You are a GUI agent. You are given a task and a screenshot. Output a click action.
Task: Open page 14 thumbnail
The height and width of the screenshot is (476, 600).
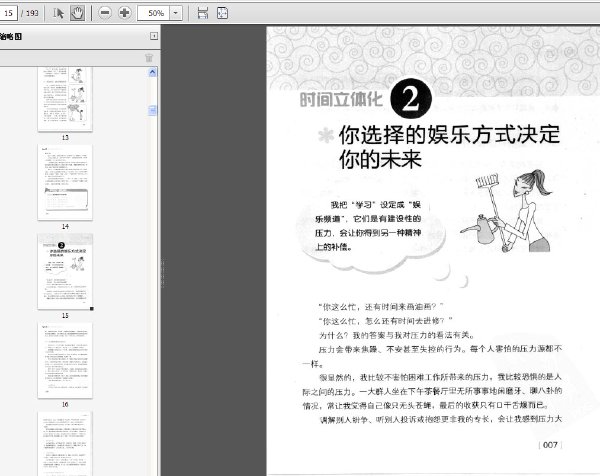pyautogui.click(x=65, y=182)
